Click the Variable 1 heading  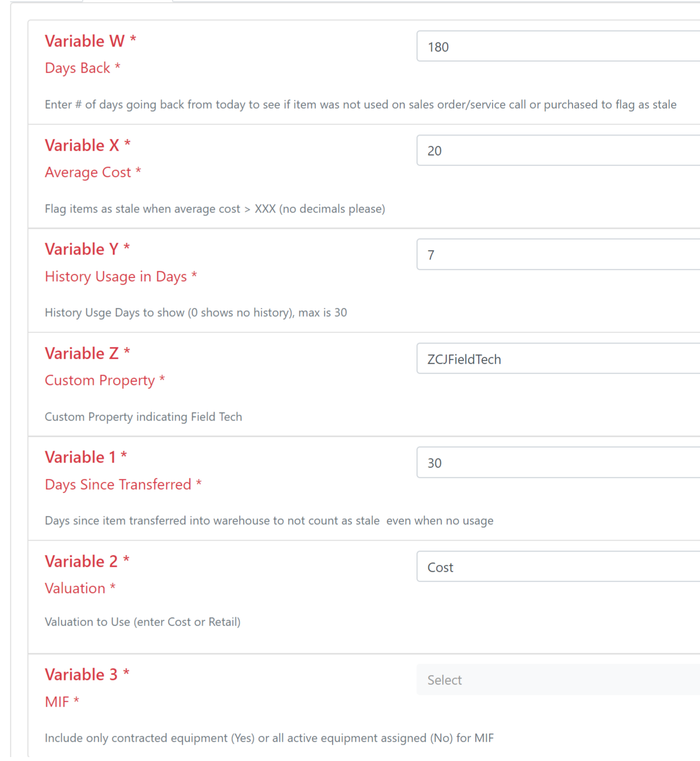(x=86, y=457)
